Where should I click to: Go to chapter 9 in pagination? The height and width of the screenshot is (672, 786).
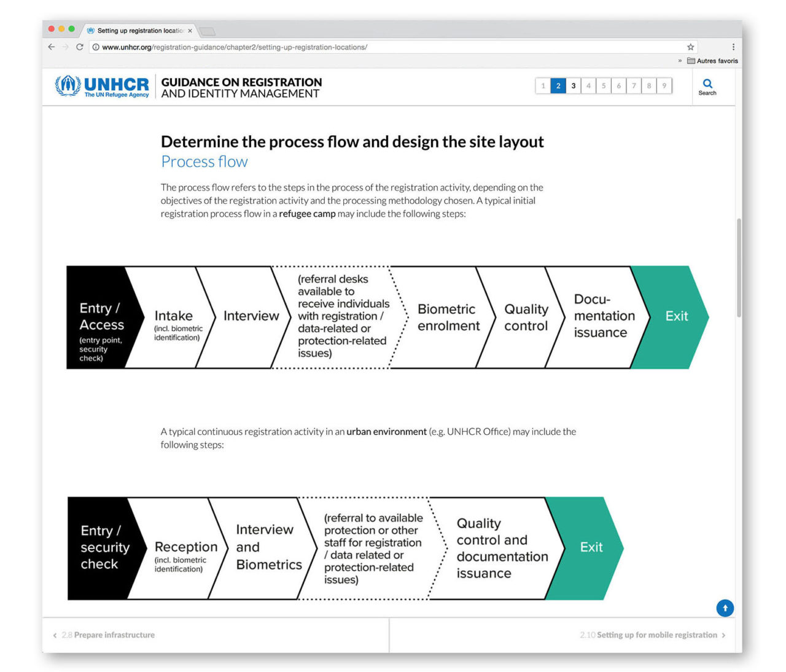click(x=664, y=86)
